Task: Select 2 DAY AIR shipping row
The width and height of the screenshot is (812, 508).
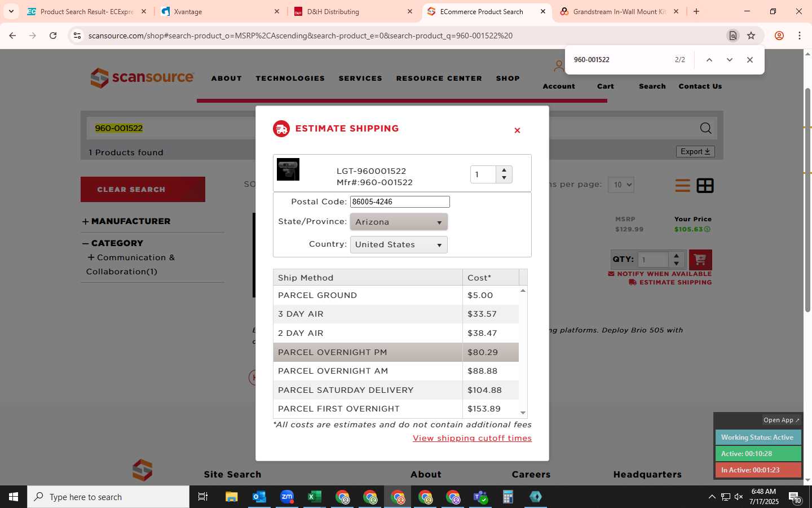Action: tap(396, 333)
